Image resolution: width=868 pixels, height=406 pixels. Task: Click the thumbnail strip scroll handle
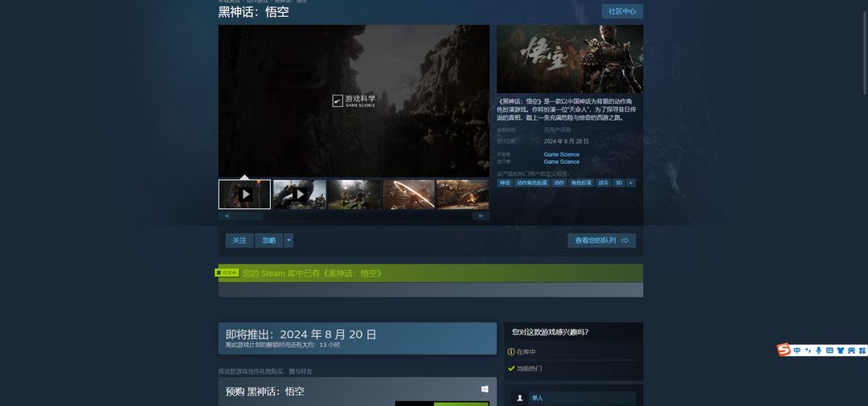(248, 216)
